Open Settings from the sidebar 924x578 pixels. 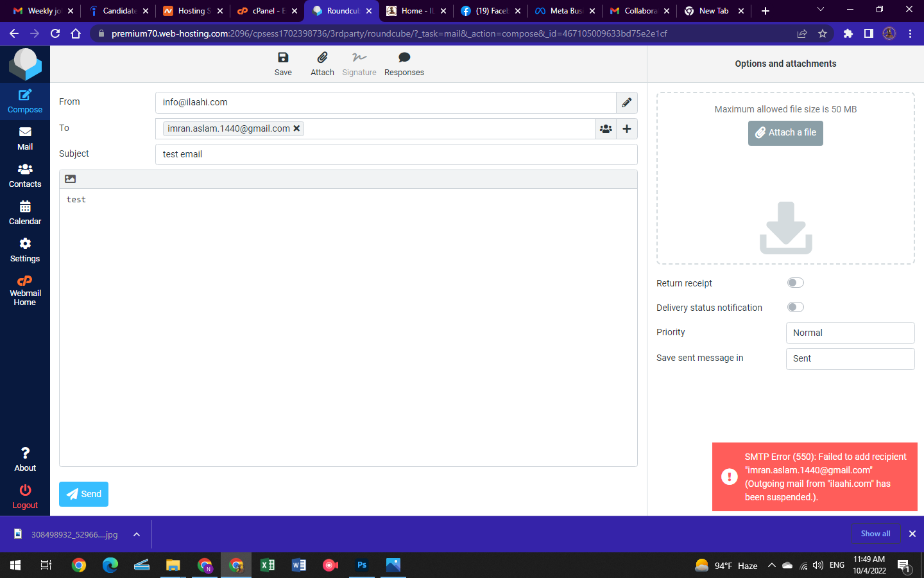24,251
